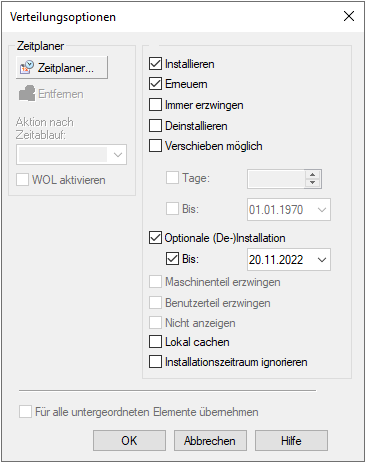The height and width of the screenshot is (462, 366).
Task: Uncheck the Installieren checkbox
Action: [155, 64]
